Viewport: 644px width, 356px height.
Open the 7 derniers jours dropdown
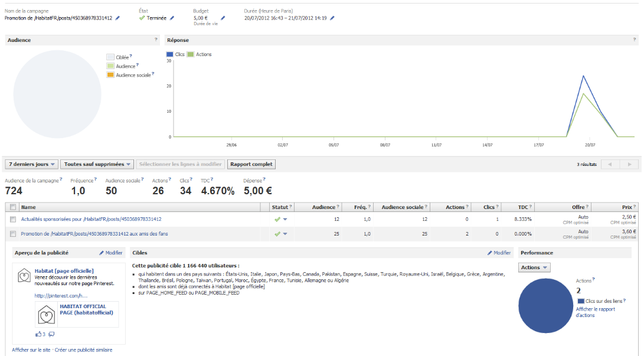coord(31,164)
